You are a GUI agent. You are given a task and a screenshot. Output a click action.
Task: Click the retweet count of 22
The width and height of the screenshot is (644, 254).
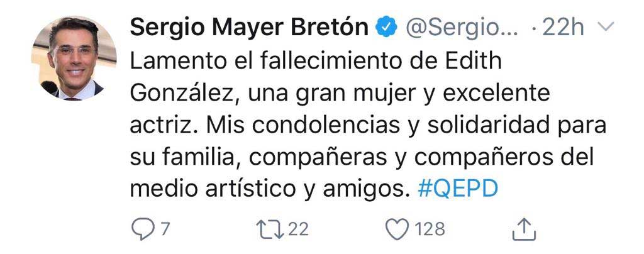297,230
